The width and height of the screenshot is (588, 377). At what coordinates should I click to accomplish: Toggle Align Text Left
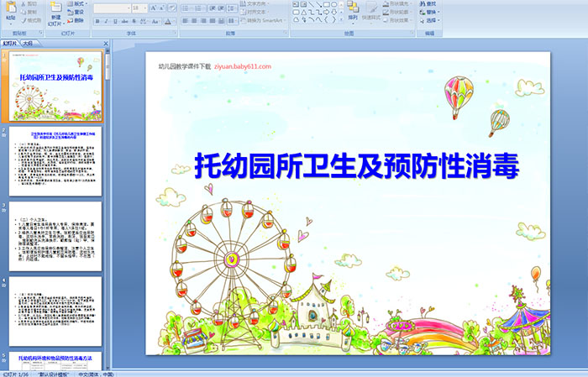tap(186, 21)
